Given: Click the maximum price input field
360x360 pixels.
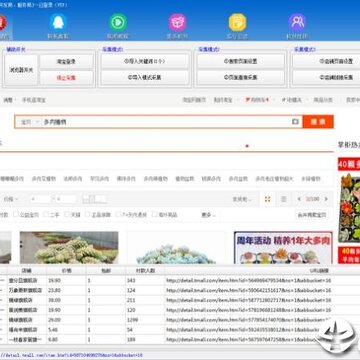Looking at the screenshot, I should pyautogui.click(x=66, y=199).
